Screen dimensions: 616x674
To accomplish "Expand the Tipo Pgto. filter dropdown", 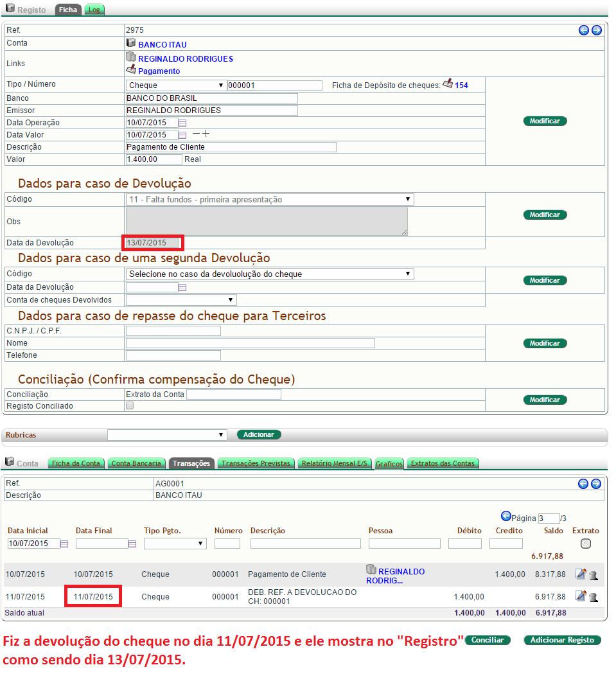I will pyautogui.click(x=175, y=544).
